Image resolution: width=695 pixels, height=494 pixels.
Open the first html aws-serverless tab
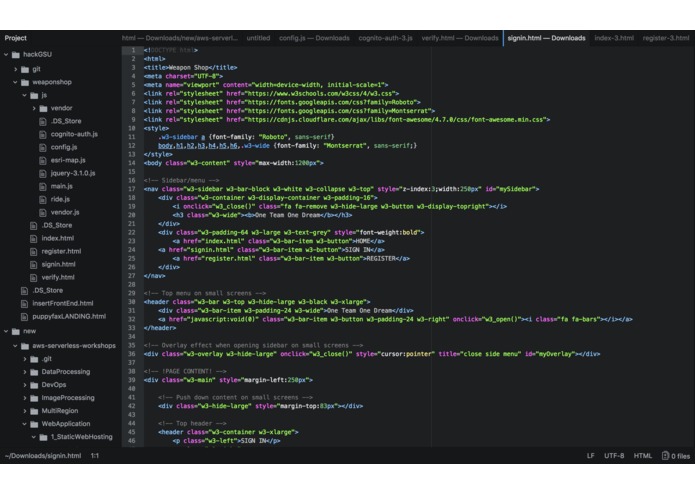click(180, 38)
